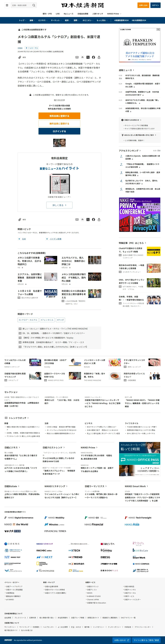Click the bottom note share icon
Image resolution: width=165 pixels, height=644 pixels.
[x=82, y=220]
